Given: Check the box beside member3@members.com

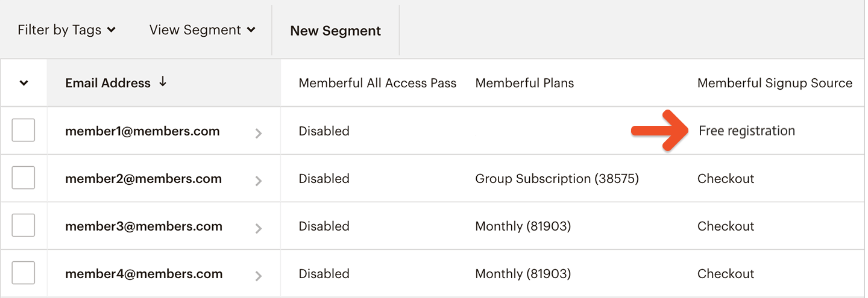Looking at the screenshot, I should [x=24, y=226].
